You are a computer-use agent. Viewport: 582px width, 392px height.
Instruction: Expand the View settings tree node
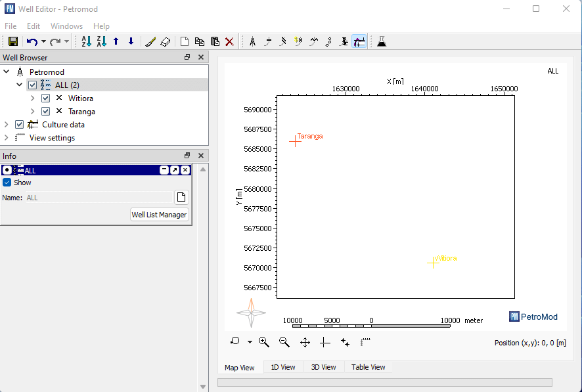[x=7, y=138]
